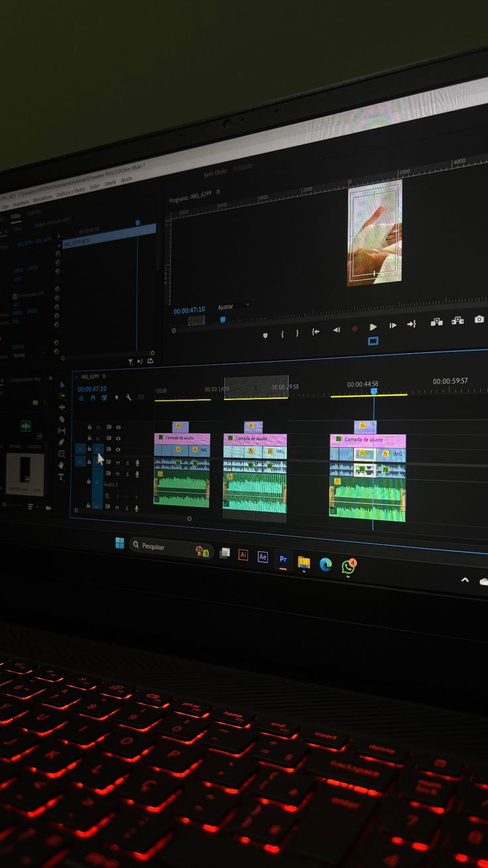
Task: Open Adobe Illustrator from taskbar
Action: (x=243, y=555)
